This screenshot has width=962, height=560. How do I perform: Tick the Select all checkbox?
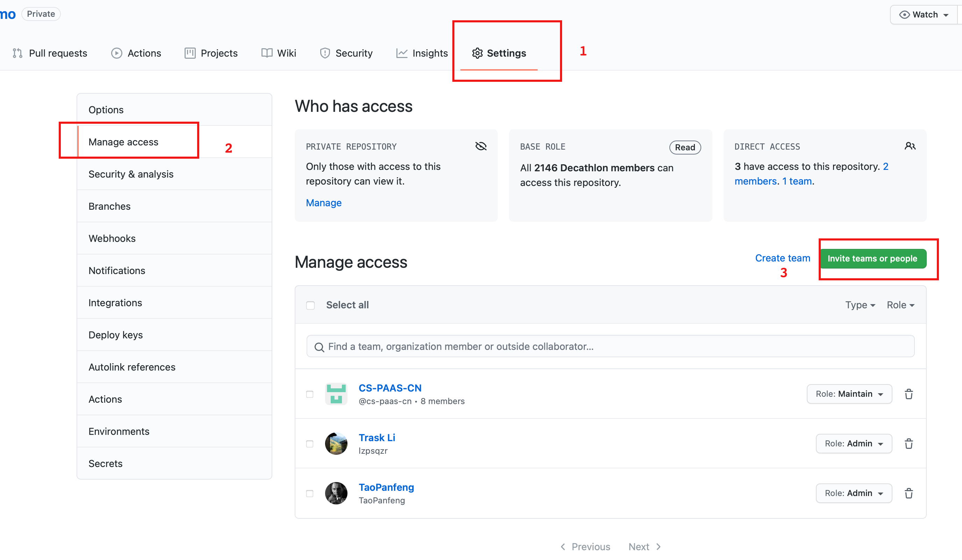point(310,306)
